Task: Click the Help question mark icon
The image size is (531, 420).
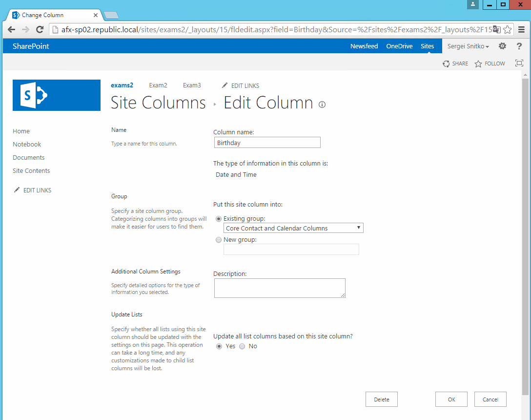Action: (x=519, y=46)
